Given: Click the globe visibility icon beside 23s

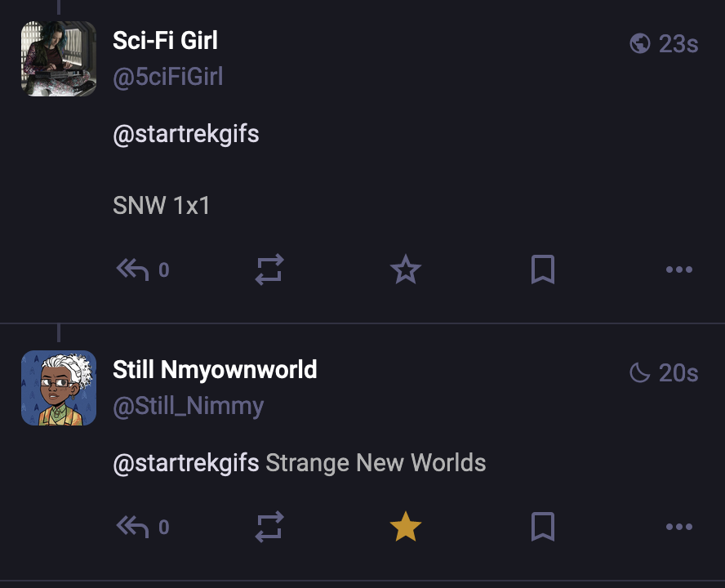Looking at the screenshot, I should tap(640, 43).
